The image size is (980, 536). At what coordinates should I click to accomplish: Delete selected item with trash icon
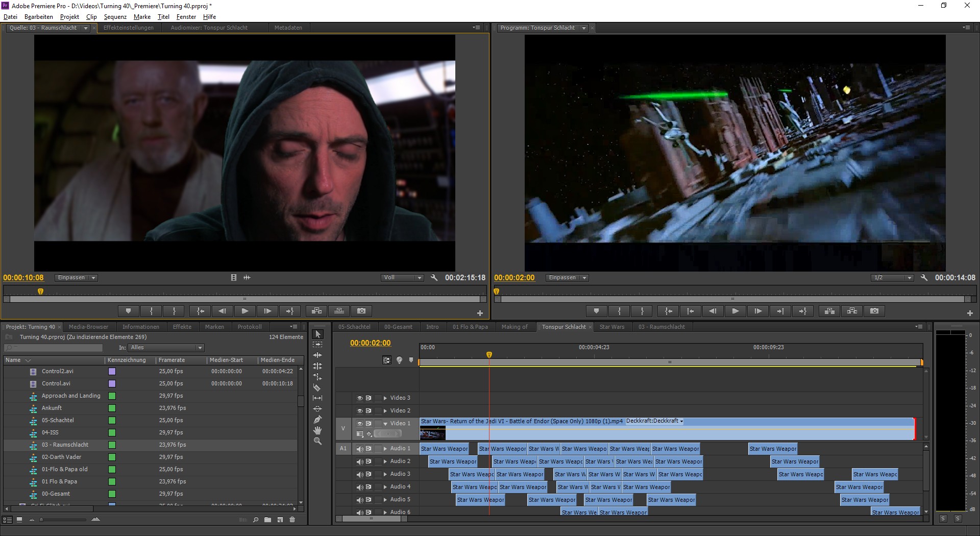(x=292, y=520)
